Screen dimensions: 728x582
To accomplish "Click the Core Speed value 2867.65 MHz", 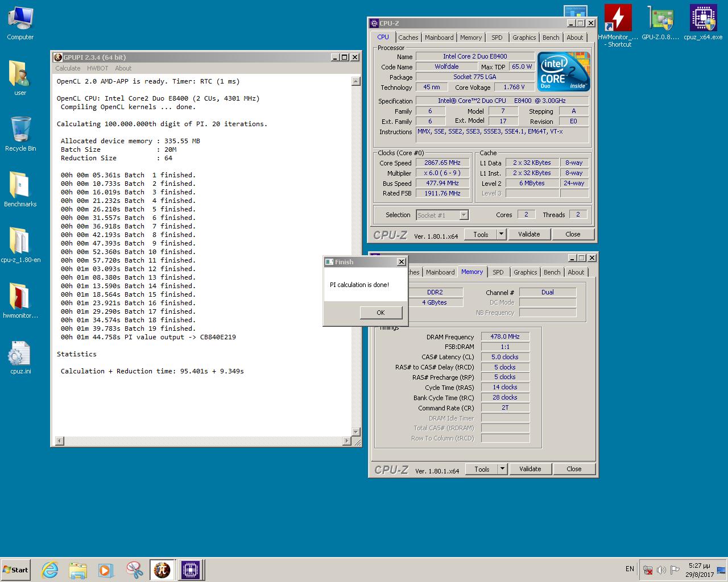I will pyautogui.click(x=442, y=163).
